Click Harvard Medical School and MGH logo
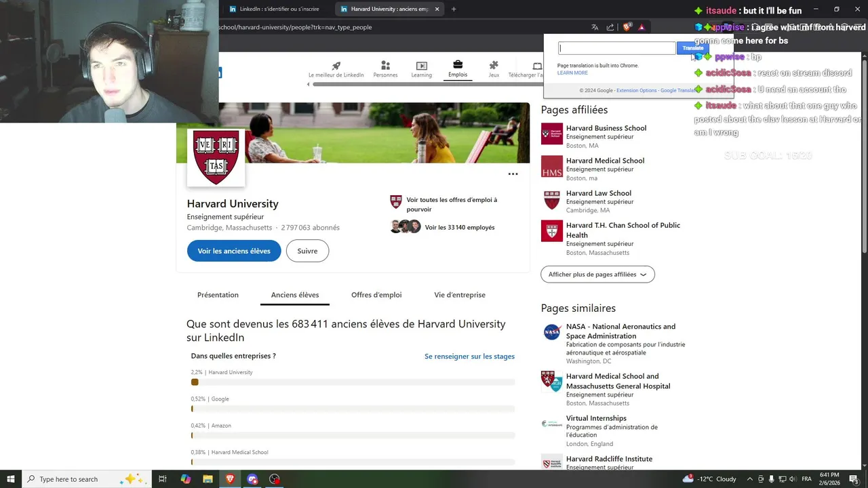This screenshot has width=868, height=488. click(552, 382)
